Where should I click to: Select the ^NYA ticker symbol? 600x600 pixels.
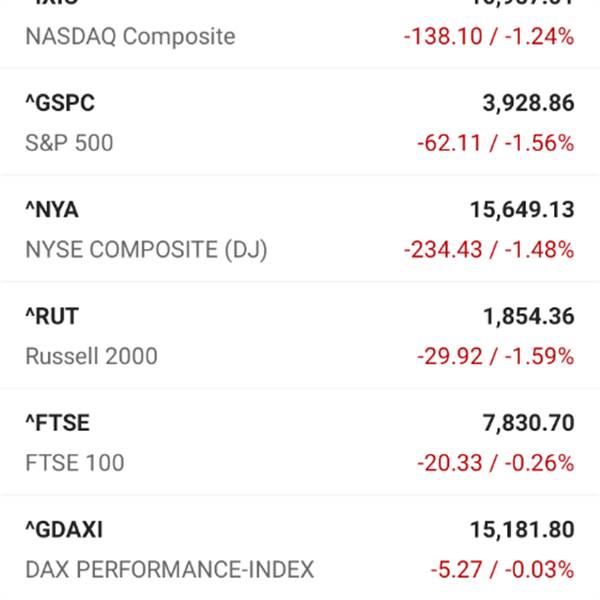52,210
